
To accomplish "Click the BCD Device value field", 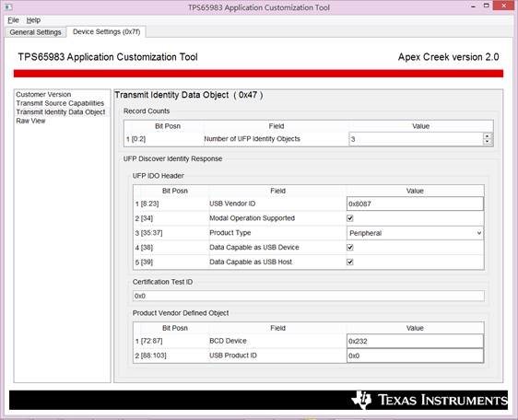I will pos(415,341).
